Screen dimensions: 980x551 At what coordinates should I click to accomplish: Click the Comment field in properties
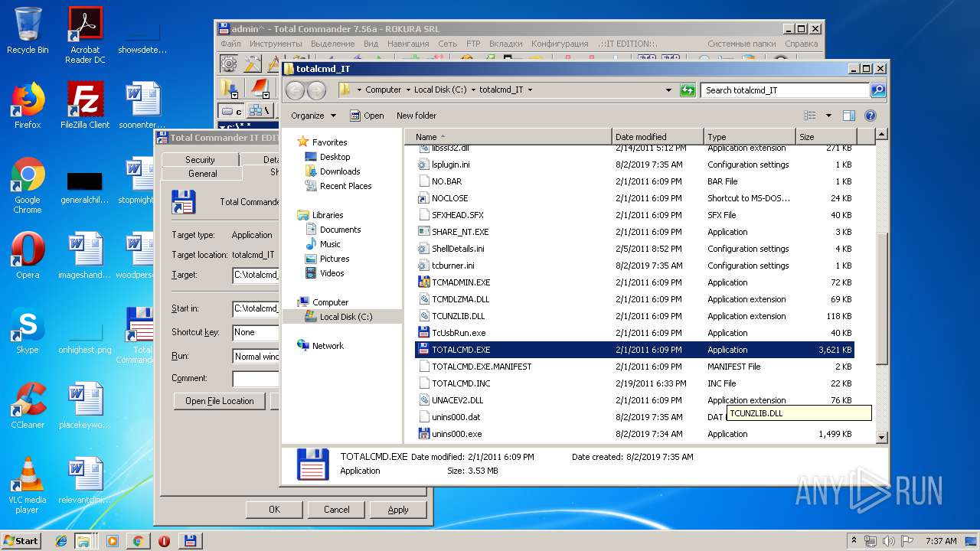[256, 379]
